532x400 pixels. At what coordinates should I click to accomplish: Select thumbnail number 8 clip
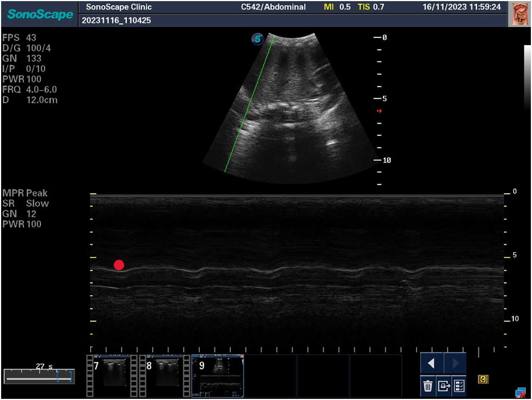(165, 376)
